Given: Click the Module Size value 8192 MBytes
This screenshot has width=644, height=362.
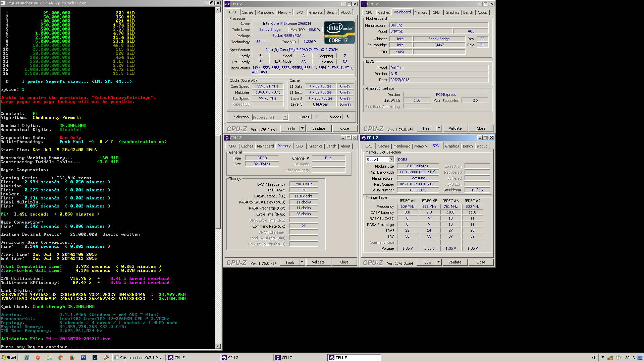Looking at the screenshot, I should click(x=418, y=166).
